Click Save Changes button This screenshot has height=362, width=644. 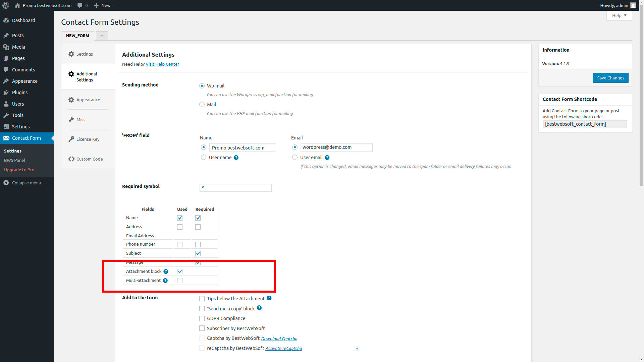[x=611, y=78]
